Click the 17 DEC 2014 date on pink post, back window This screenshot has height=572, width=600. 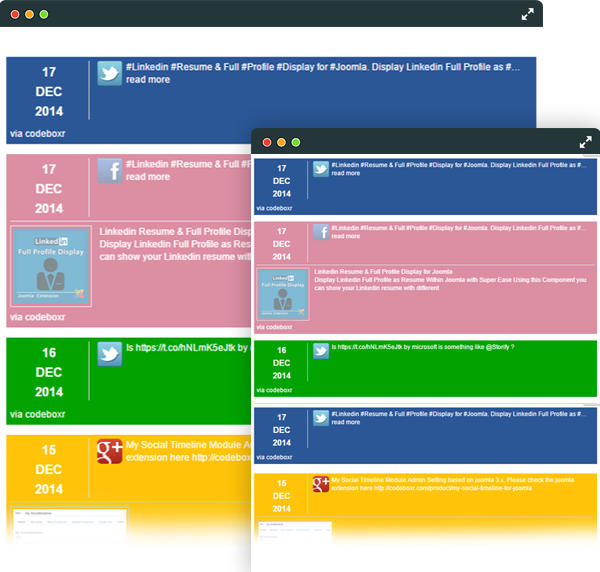49,189
